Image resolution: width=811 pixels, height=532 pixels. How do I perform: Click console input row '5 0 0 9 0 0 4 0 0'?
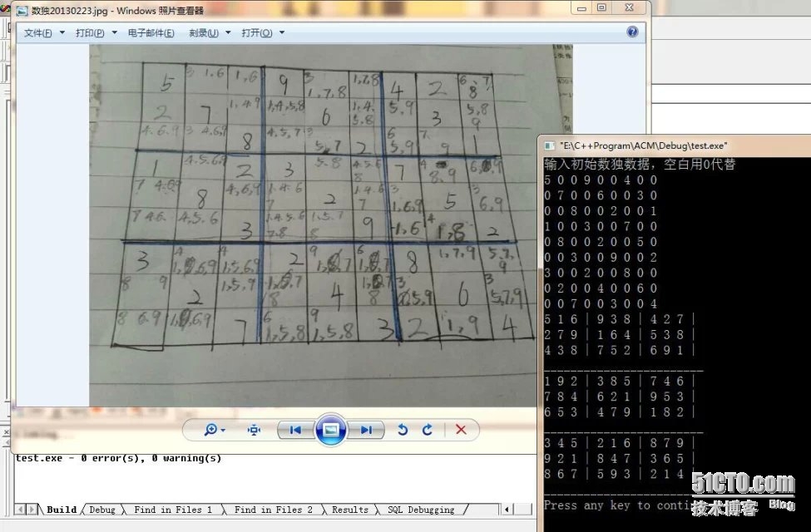(601, 180)
